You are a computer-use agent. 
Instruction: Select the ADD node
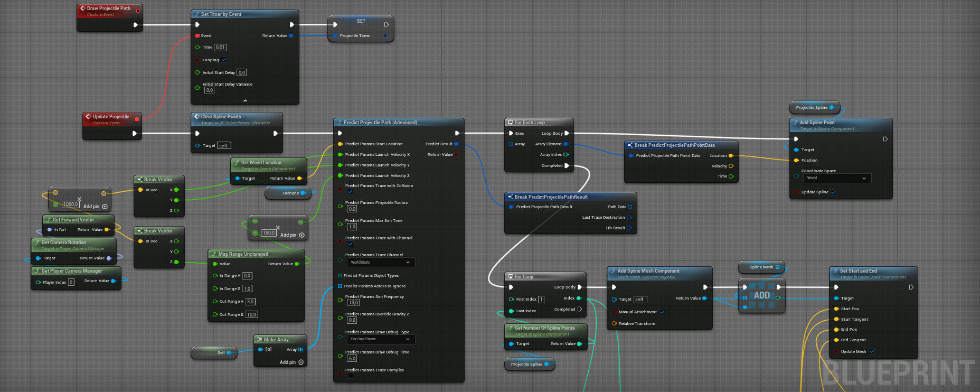click(761, 296)
